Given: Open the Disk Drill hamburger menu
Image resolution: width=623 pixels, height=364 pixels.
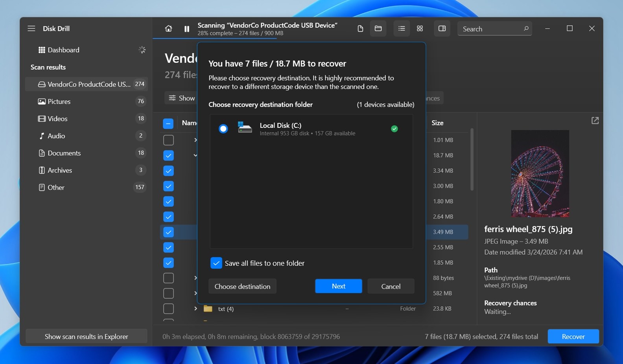Looking at the screenshot, I should tap(31, 28).
